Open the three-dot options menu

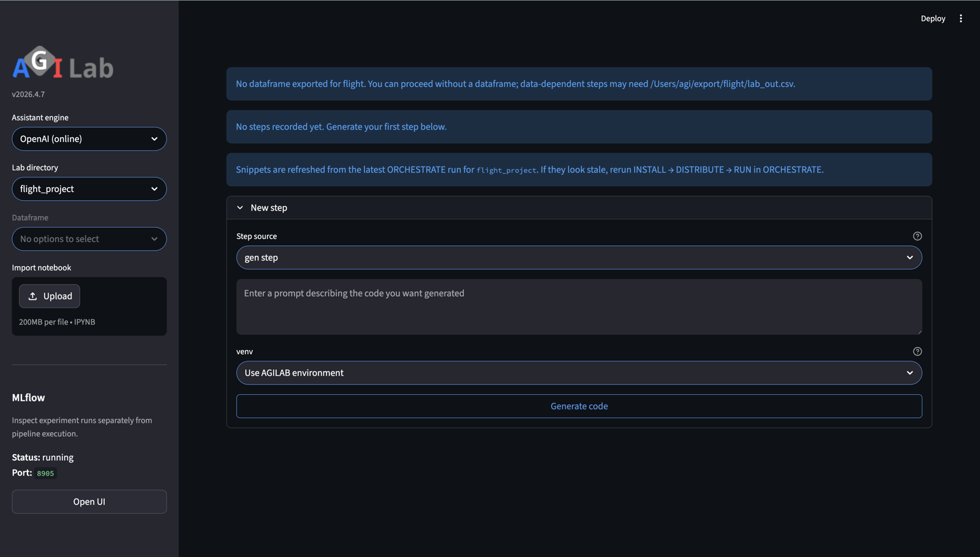point(960,18)
